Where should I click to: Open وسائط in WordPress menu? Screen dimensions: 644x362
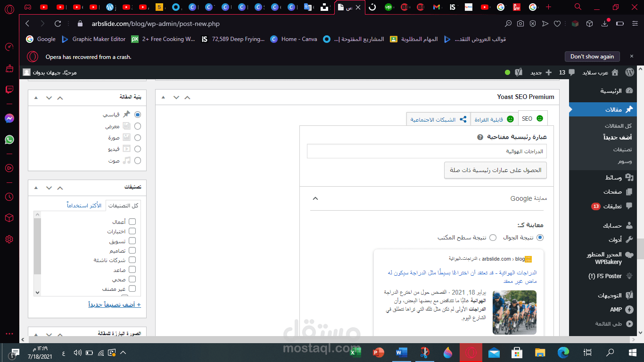coord(613,177)
